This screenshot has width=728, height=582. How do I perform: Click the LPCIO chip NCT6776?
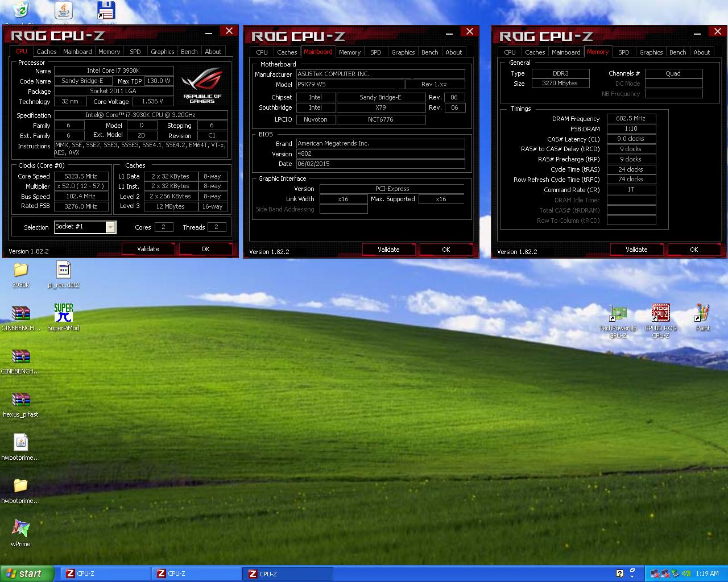[x=381, y=119]
